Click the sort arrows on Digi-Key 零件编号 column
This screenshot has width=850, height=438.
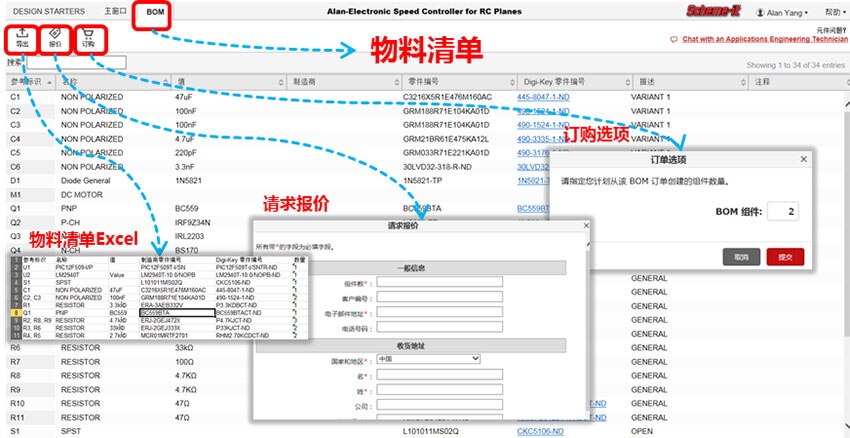point(628,82)
